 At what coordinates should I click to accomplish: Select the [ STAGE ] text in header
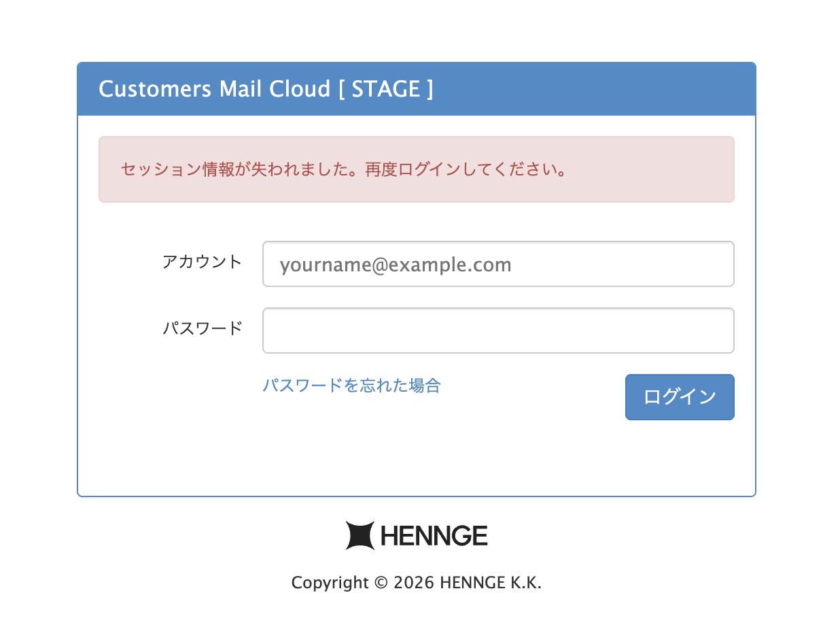coord(385,89)
